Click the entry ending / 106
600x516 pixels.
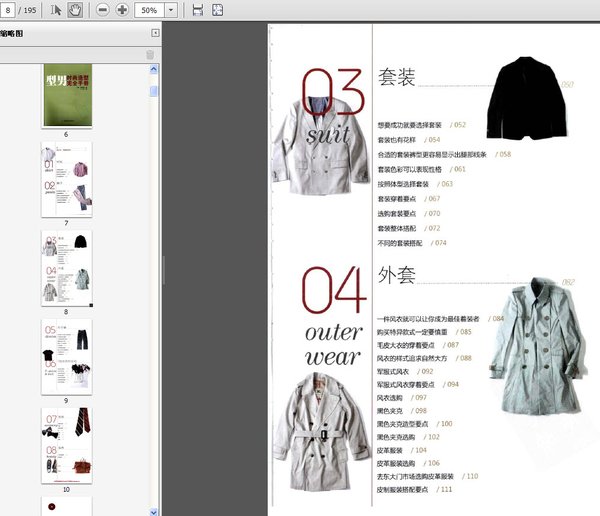tap(408, 464)
